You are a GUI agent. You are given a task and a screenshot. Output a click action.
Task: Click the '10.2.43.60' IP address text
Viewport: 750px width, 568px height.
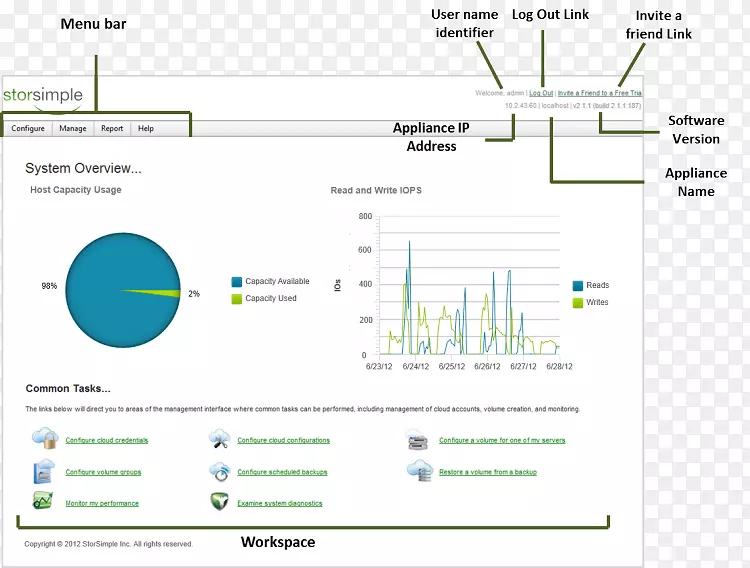[x=521, y=105]
